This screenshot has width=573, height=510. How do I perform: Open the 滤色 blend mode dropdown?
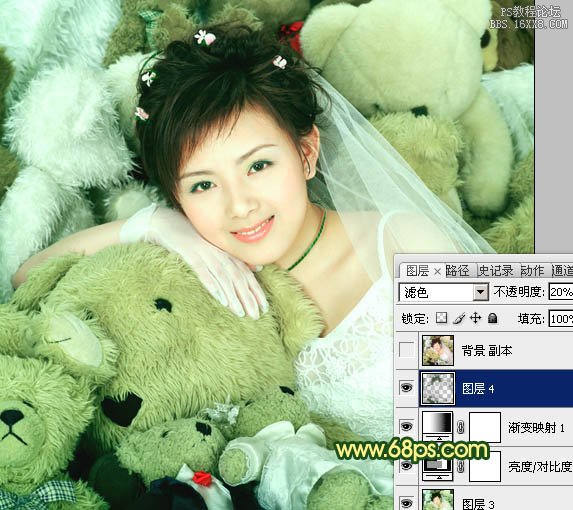tap(444, 292)
